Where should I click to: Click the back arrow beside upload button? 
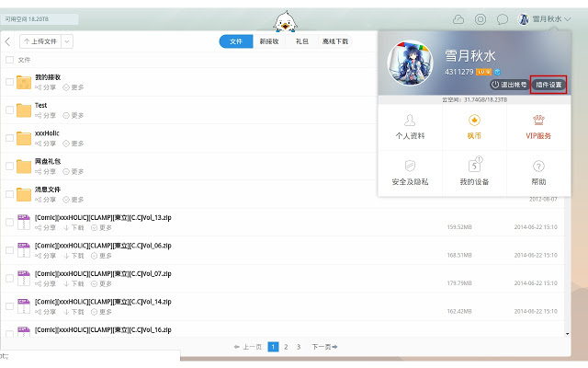pyautogui.click(x=8, y=41)
